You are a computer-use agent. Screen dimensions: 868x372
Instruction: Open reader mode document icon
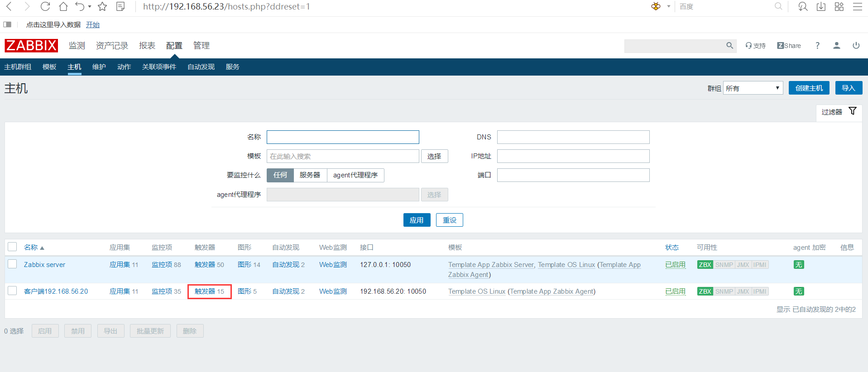coord(120,6)
